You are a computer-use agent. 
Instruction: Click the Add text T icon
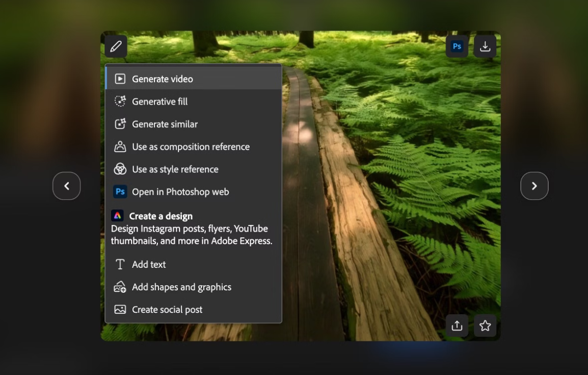click(120, 264)
